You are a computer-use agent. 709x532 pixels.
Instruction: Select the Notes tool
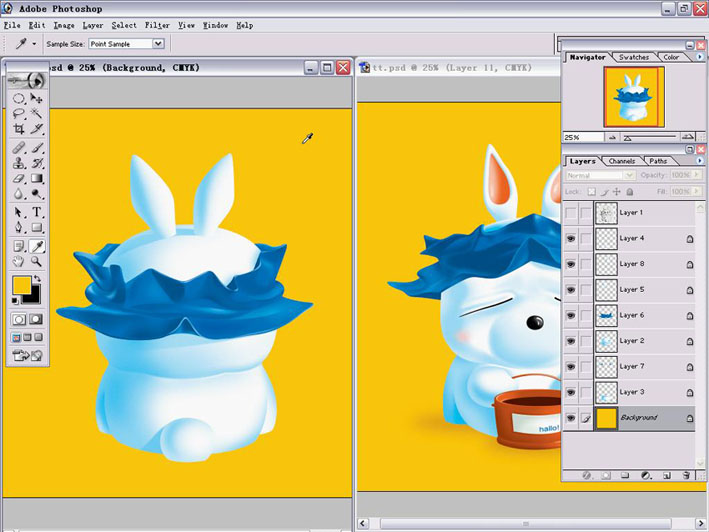(19, 246)
